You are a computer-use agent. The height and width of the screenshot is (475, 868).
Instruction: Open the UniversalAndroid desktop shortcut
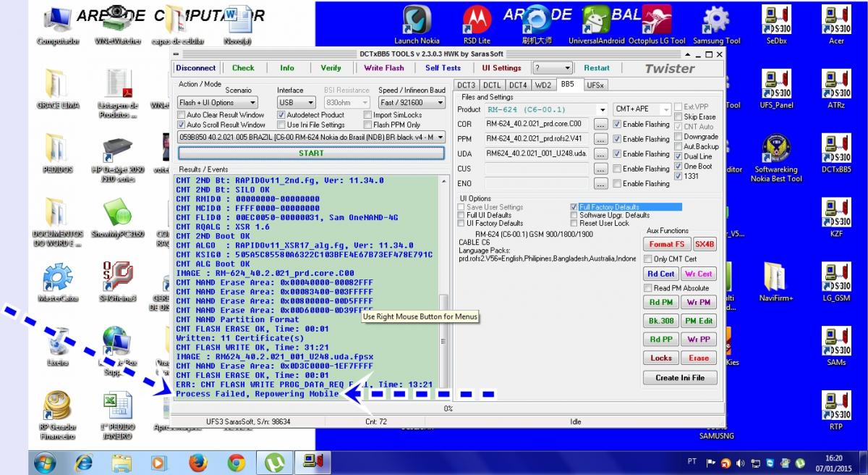(x=596, y=25)
